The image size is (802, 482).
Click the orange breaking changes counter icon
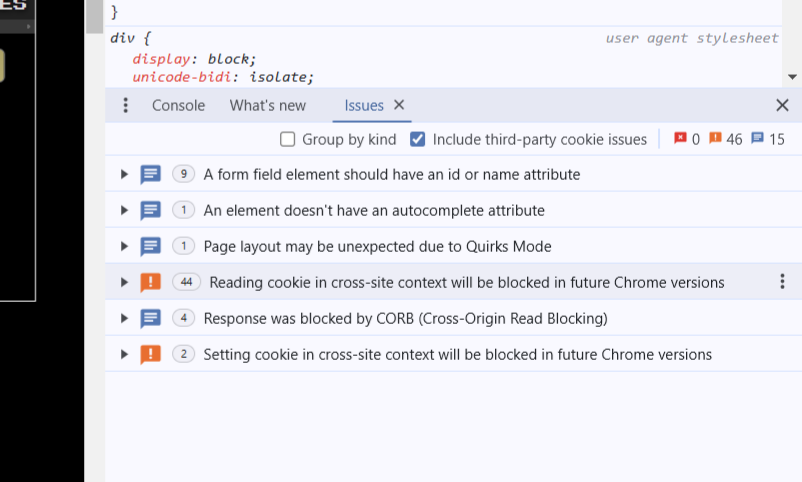pyautogui.click(x=715, y=139)
